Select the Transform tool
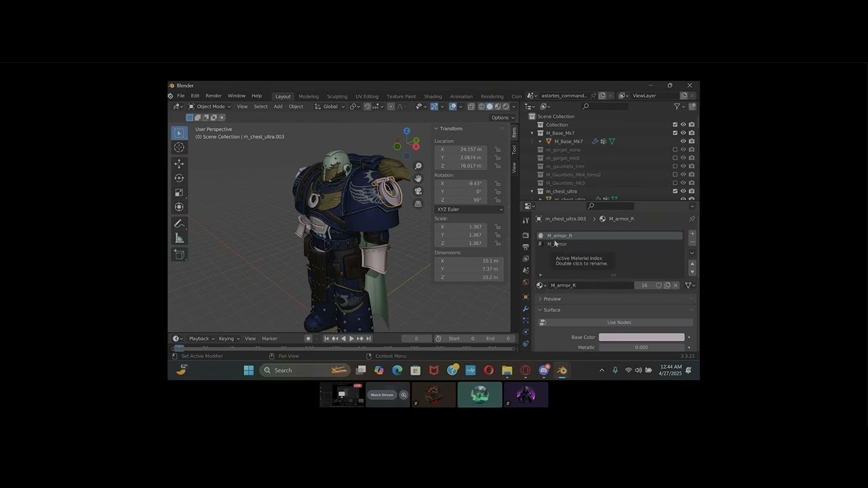 pyautogui.click(x=179, y=207)
